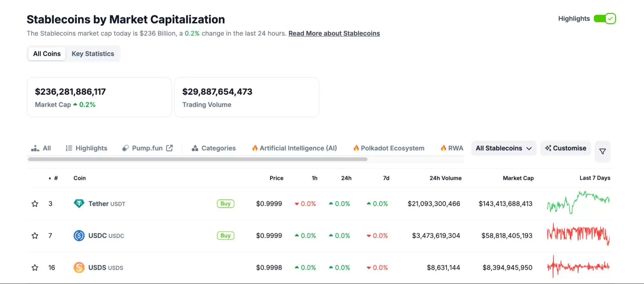Click the horizontal category scrollbar
Viewport: 644px width, 284px height.
(197, 159)
